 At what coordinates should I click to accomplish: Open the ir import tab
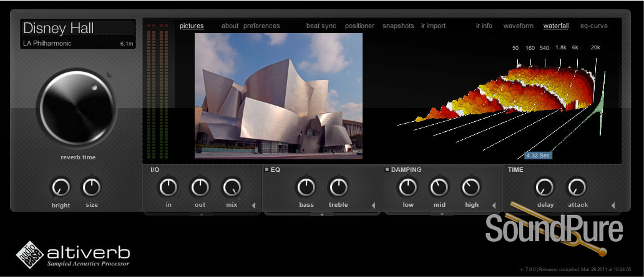click(x=433, y=26)
